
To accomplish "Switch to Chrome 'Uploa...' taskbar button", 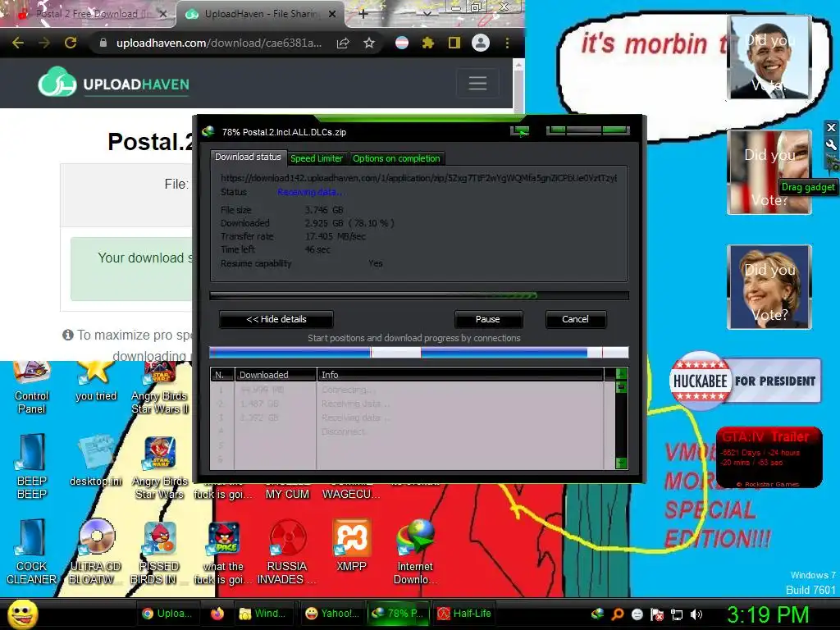I will click(x=167, y=614).
